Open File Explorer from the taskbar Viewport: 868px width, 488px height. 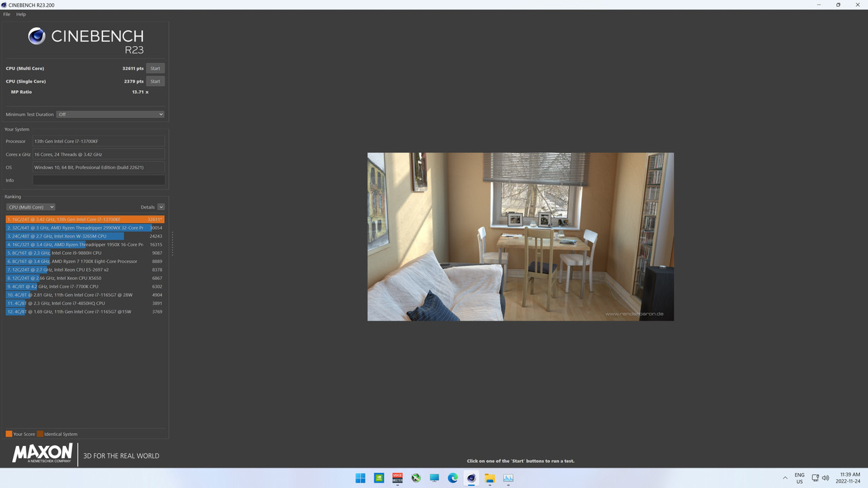pos(490,478)
